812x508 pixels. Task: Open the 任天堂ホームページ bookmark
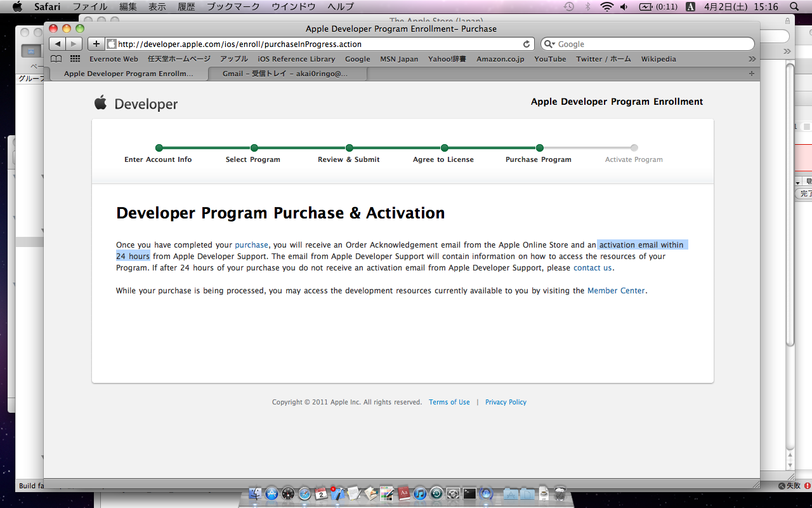[179, 59]
